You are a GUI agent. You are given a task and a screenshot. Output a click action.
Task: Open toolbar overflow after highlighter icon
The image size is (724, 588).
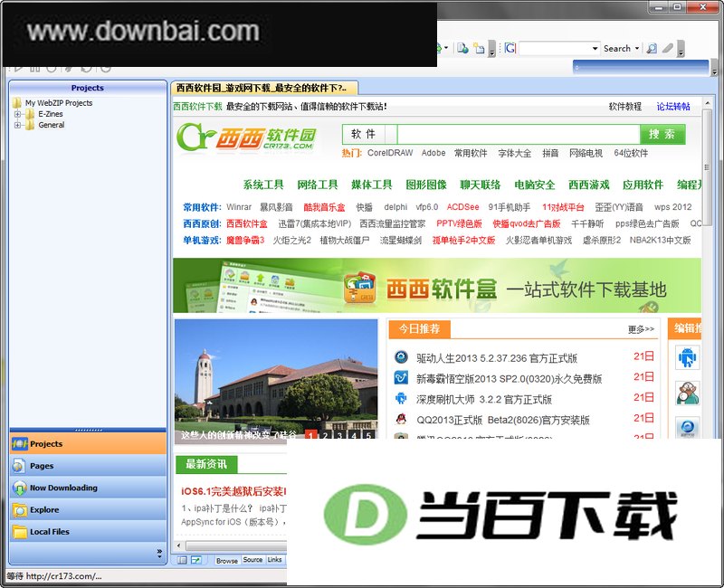pyautogui.click(x=681, y=50)
